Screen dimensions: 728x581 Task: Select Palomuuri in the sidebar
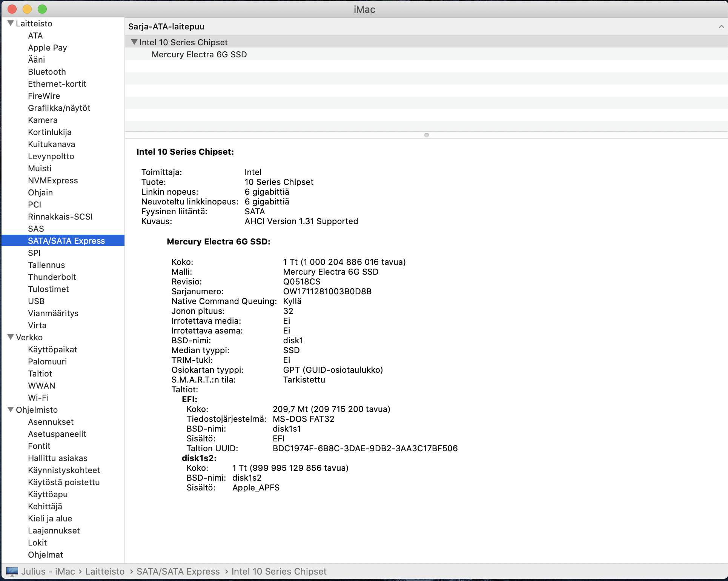click(48, 361)
